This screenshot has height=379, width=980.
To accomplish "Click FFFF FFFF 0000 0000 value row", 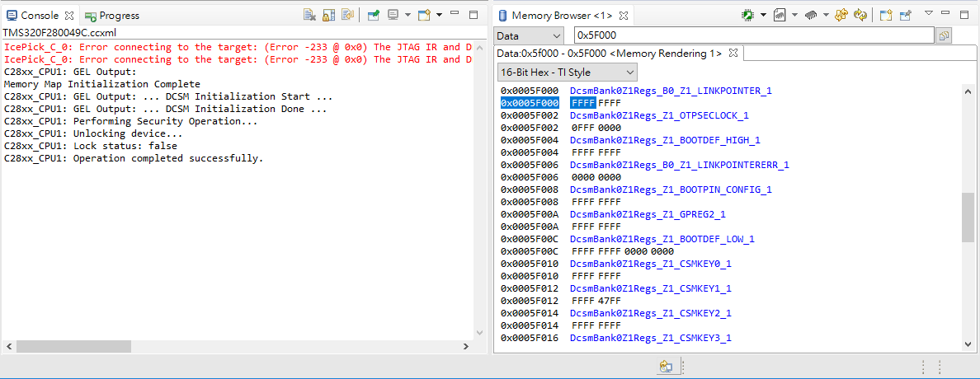I will 623,251.
